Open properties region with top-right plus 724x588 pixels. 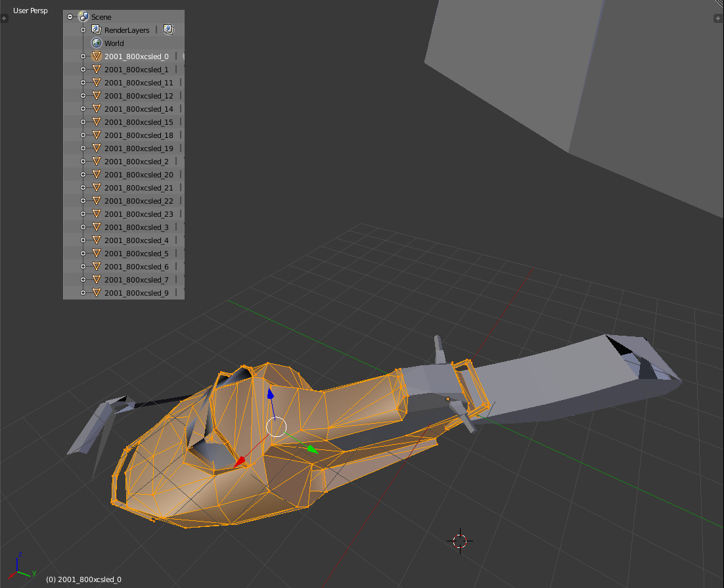coord(719,18)
